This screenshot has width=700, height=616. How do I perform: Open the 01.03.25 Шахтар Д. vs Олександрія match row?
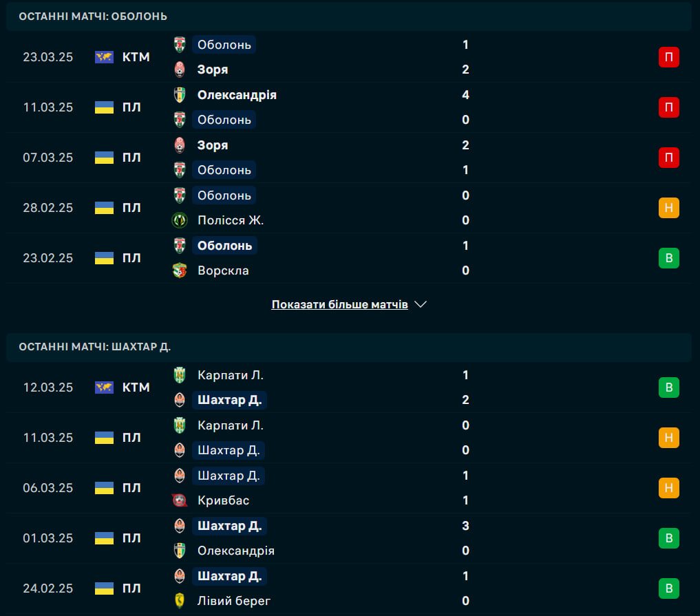pos(349,538)
